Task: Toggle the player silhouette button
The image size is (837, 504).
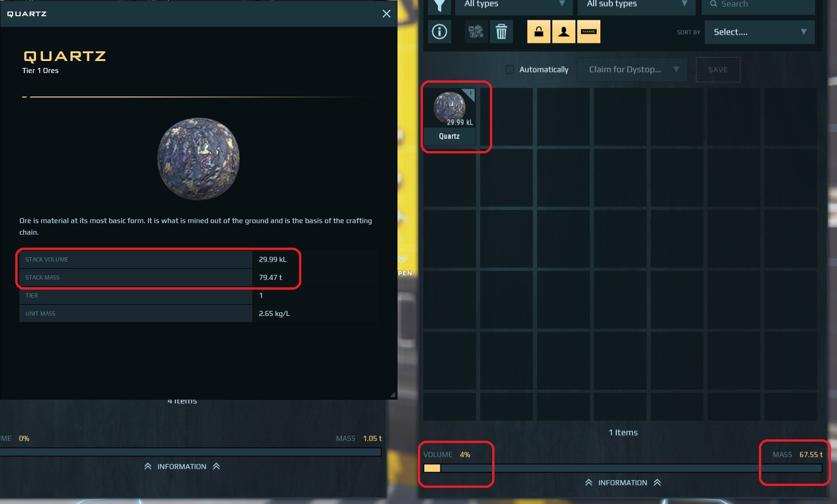Action: point(564,32)
